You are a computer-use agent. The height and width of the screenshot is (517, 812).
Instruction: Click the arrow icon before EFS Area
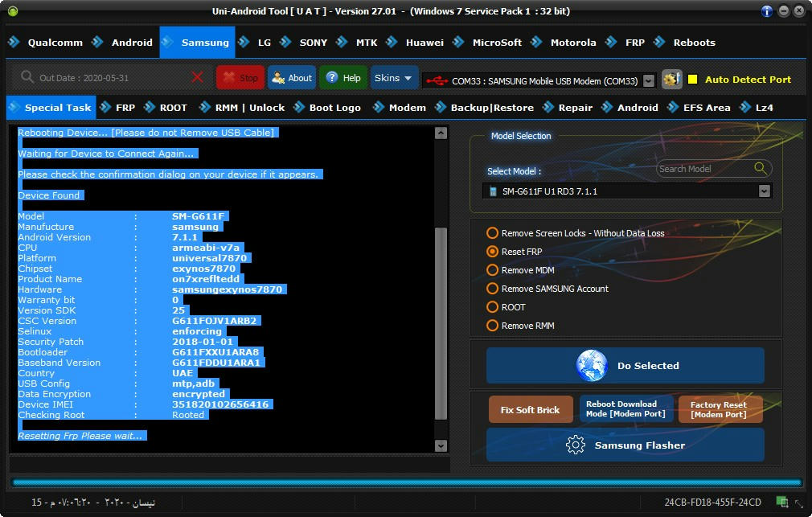click(673, 107)
